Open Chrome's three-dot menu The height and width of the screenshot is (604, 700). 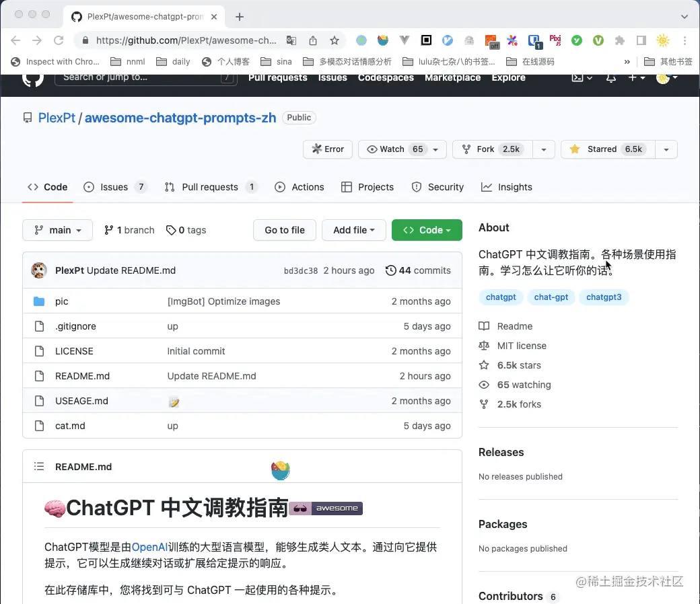tap(685, 40)
